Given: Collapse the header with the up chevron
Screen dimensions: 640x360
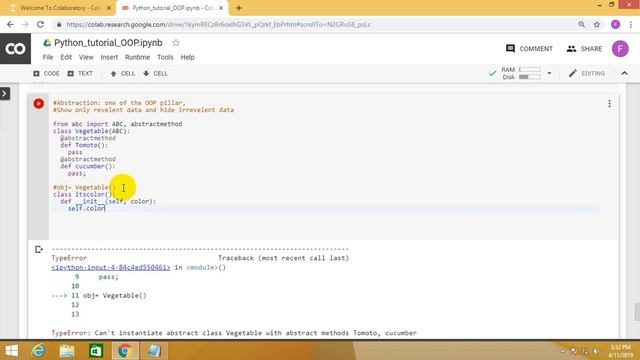Looking at the screenshot, I should point(624,73).
